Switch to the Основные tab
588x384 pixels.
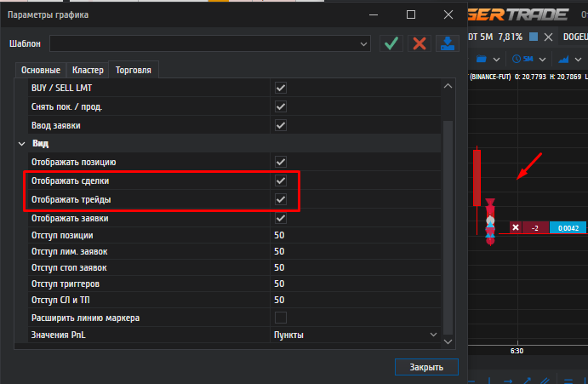(41, 70)
